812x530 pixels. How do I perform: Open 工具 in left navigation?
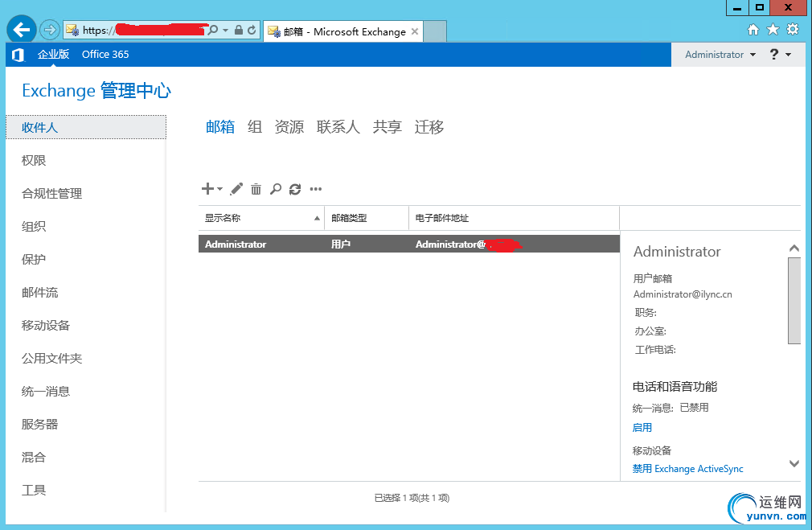(34, 490)
